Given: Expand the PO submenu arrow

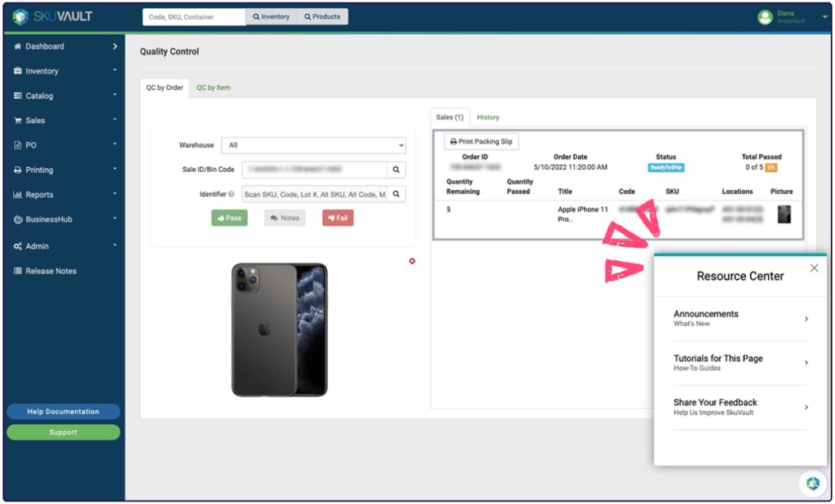Looking at the screenshot, I should point(115,144).
